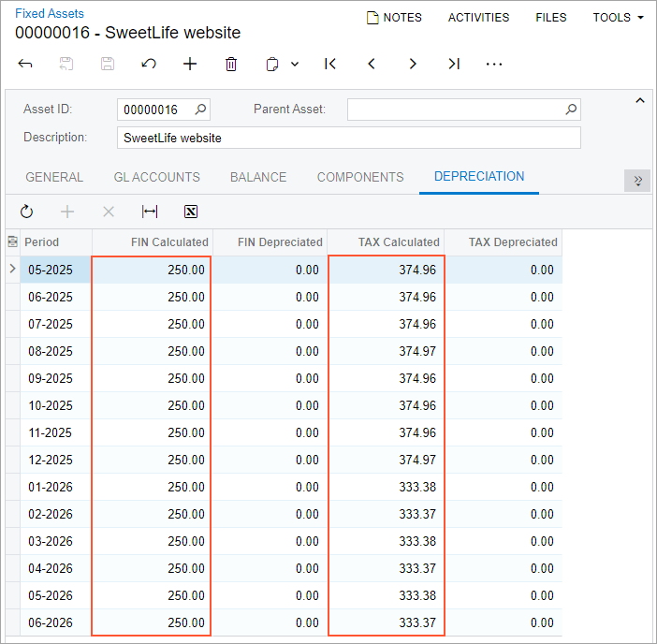Image resolution: width=657 pixels, height=644 pixels.
Task: Click the Fit to Screen columns icon
Action: (x=150, y=212)
